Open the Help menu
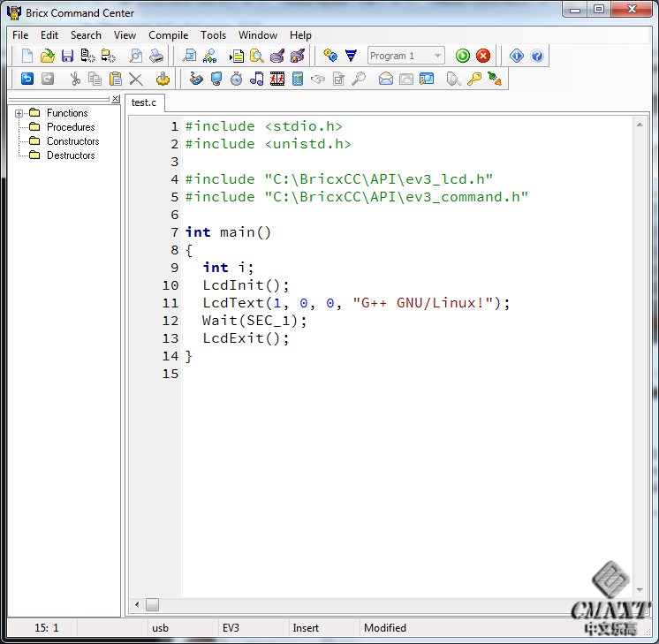The width and height of the screenshot is (659, 644). pos(300,35)
